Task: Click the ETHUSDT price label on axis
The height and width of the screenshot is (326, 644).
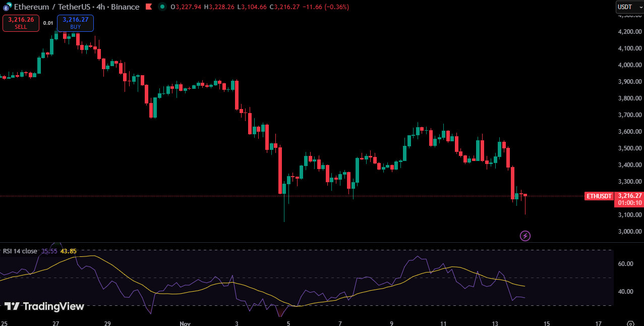Action: (599, 196)
